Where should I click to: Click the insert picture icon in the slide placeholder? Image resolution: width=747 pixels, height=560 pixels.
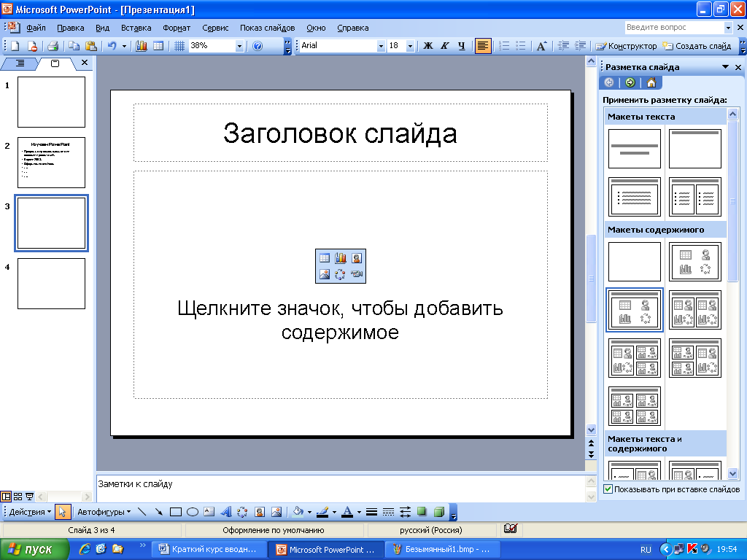(x=325, y=274)
